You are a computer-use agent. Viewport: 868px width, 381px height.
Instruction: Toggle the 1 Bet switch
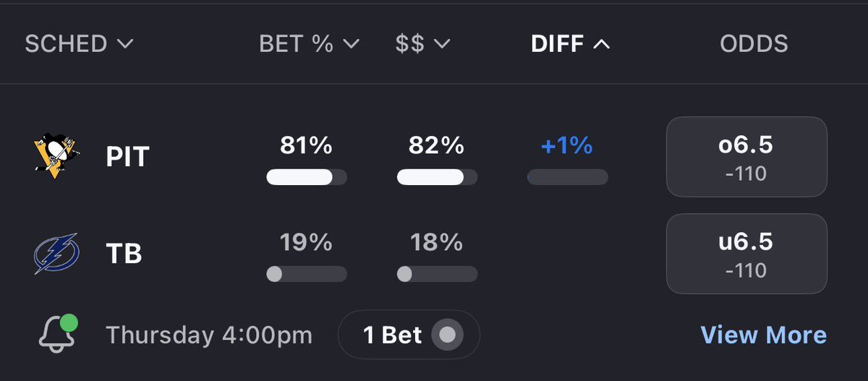click(x=447, y=335)
